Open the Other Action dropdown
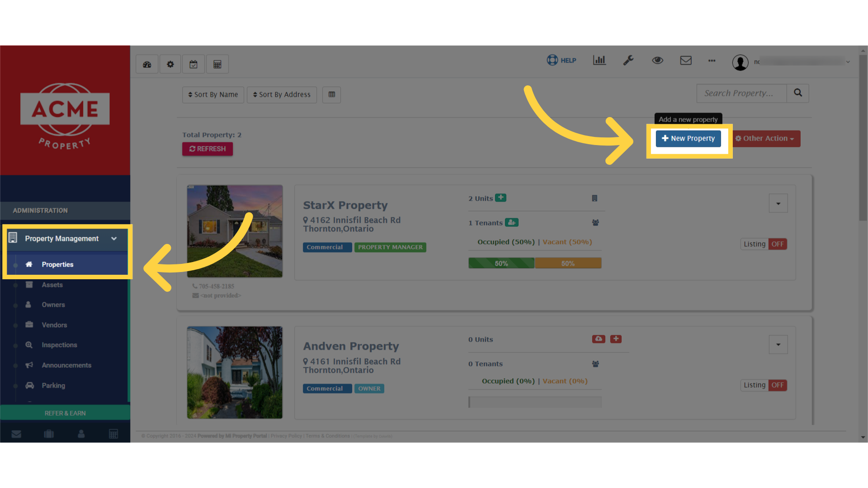Image resolution: width=868 pixels, height=488 pixels. (765, 138)
